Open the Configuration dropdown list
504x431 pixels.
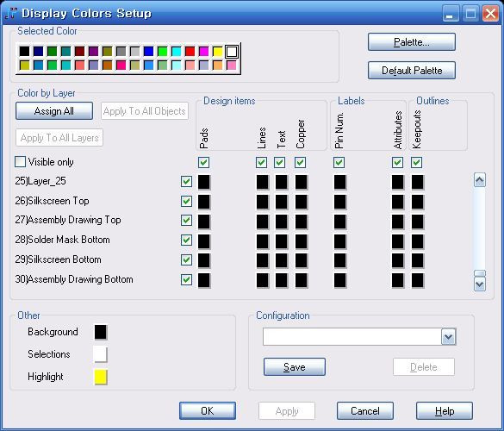[x=449, y=337]
